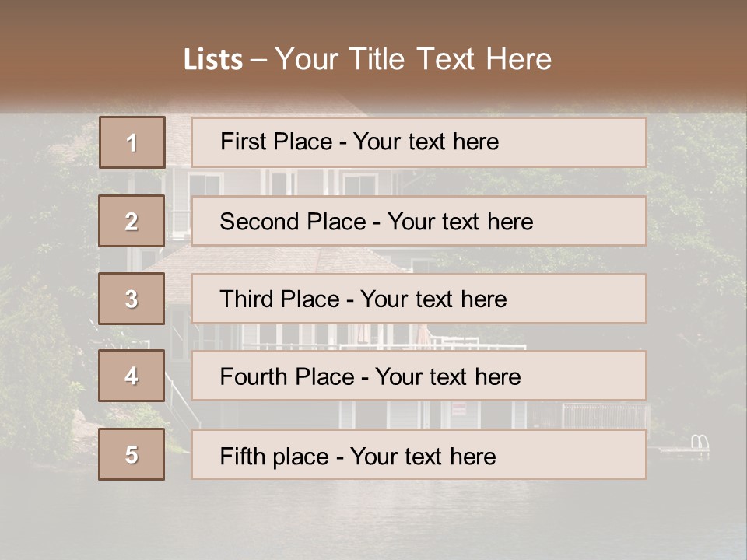Select the number 1 box

tap(132, 142)
